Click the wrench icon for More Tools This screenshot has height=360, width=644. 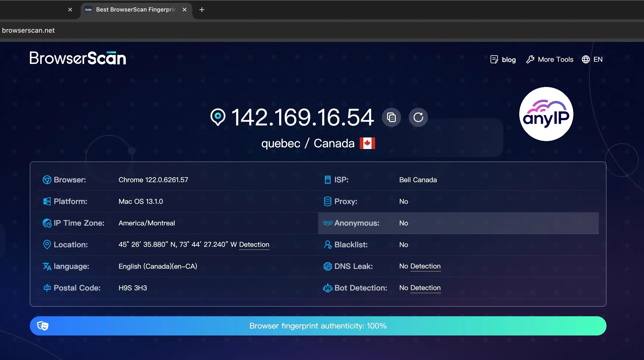tap(530, 60)
